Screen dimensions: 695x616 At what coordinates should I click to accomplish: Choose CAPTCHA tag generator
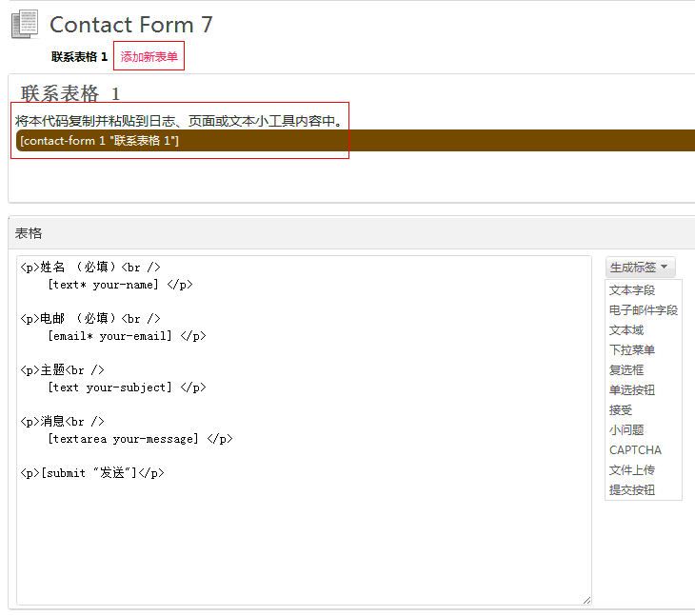pyautogui.click(x=635, y=449)
